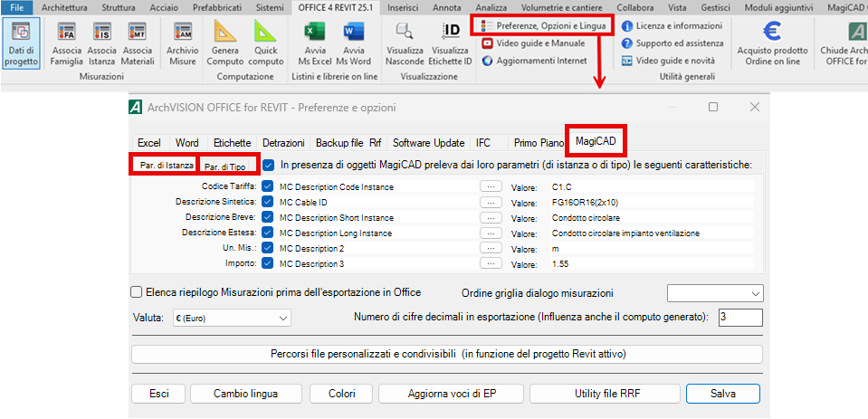Enable Elenca riepilogo Misurazioni checkbox
Screen dimensions: 868x419
point(136,291)
